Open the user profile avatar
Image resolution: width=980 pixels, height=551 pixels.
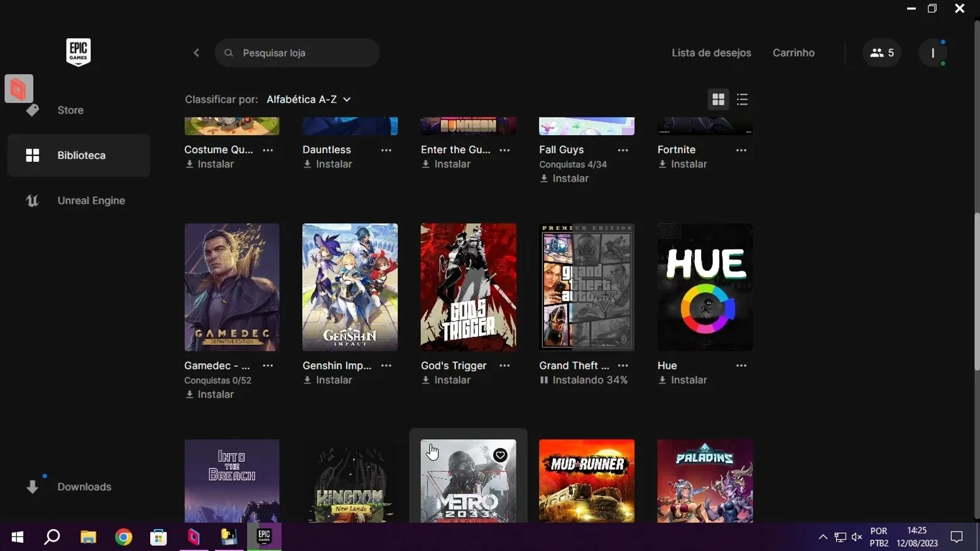point(933,53)
